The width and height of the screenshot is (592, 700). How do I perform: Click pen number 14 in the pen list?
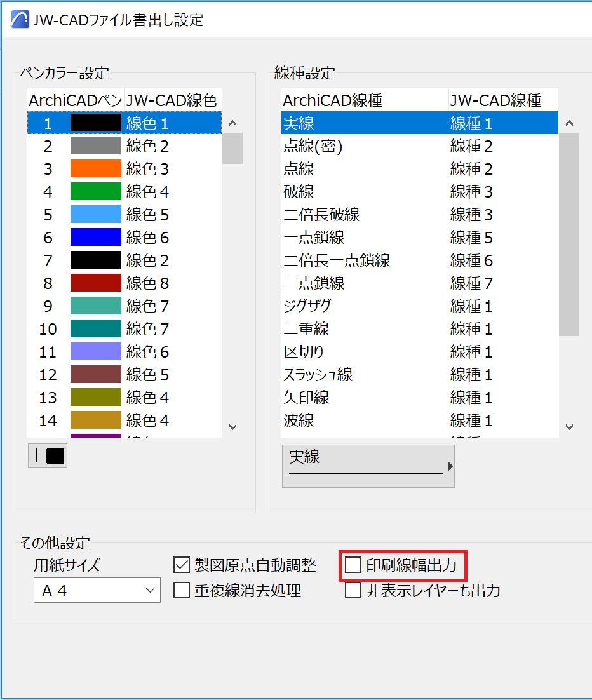tap(48, 421)
